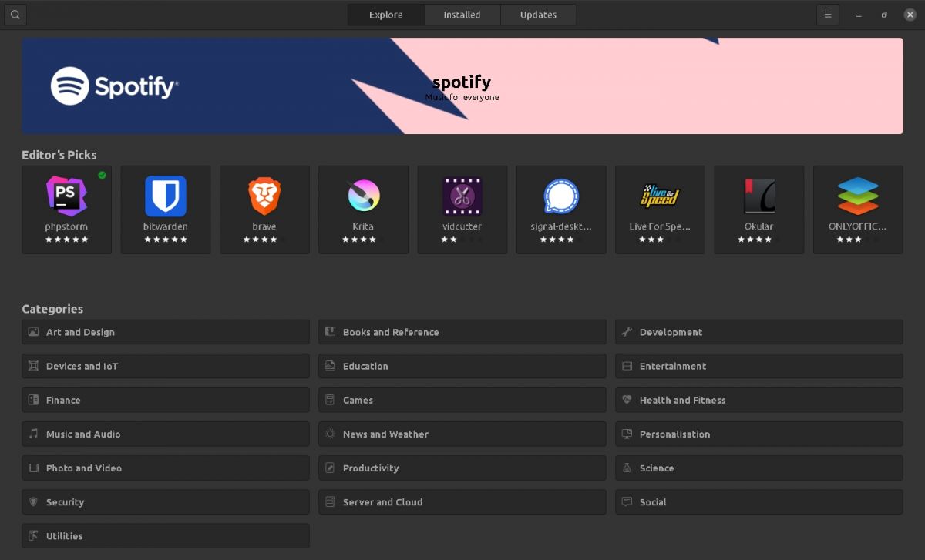925x560 pixels.
Task: Click the Okular app name label
Action: click(x=759, y=226)
